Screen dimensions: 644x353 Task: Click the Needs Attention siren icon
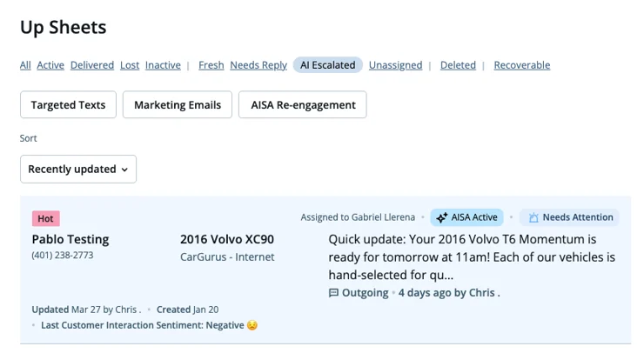pyautogui.click(x=533, y=217)
